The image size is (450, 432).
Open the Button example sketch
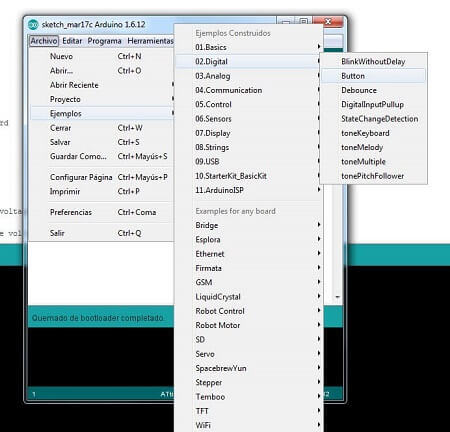373,76
